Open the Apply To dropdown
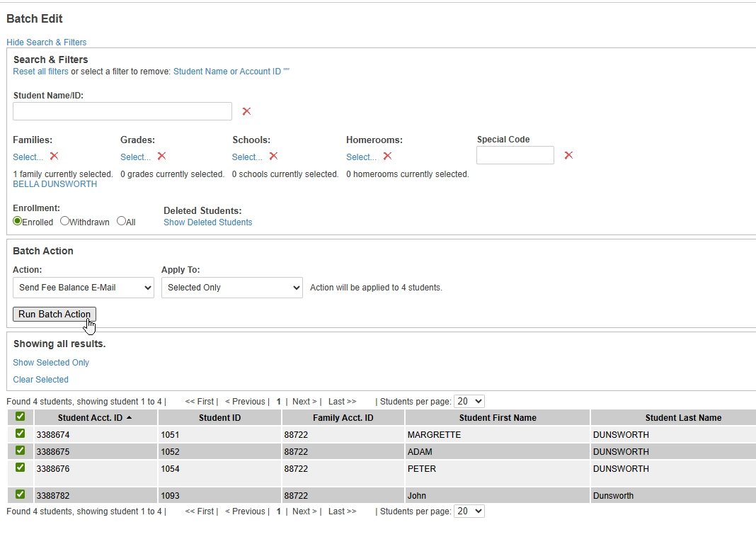Image resolution: width=756 pixels, height=554 pixels. point(232,288)
